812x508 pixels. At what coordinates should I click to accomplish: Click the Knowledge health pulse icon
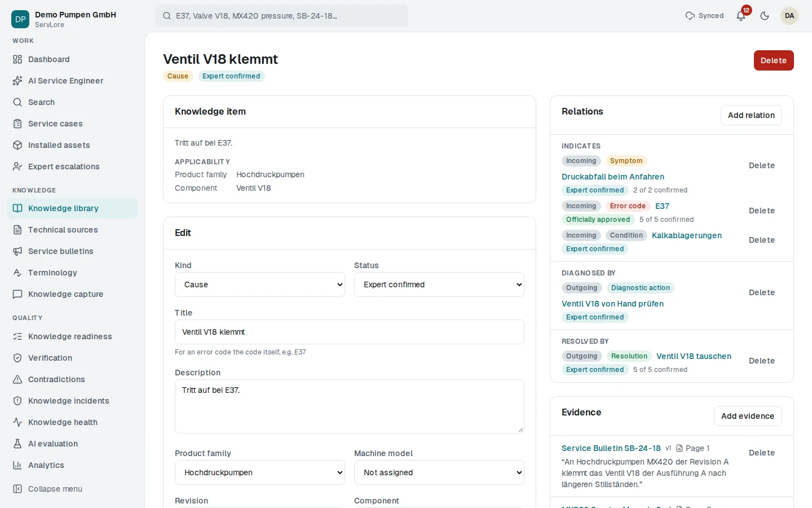point(17,422)
